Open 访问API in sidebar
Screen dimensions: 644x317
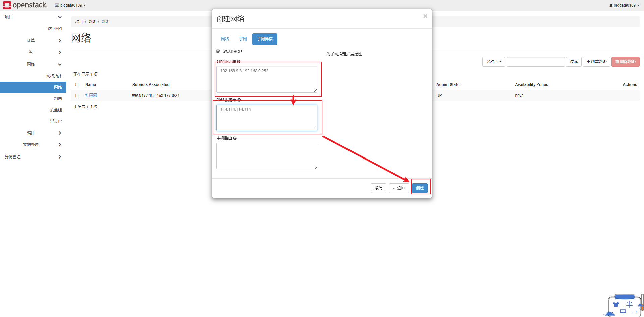(55, 29)
